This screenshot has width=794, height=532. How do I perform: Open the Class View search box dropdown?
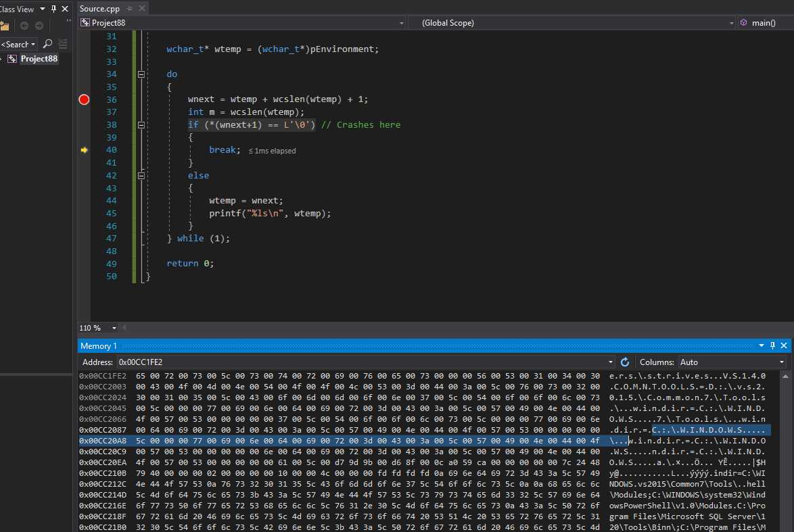pos(33,45)
